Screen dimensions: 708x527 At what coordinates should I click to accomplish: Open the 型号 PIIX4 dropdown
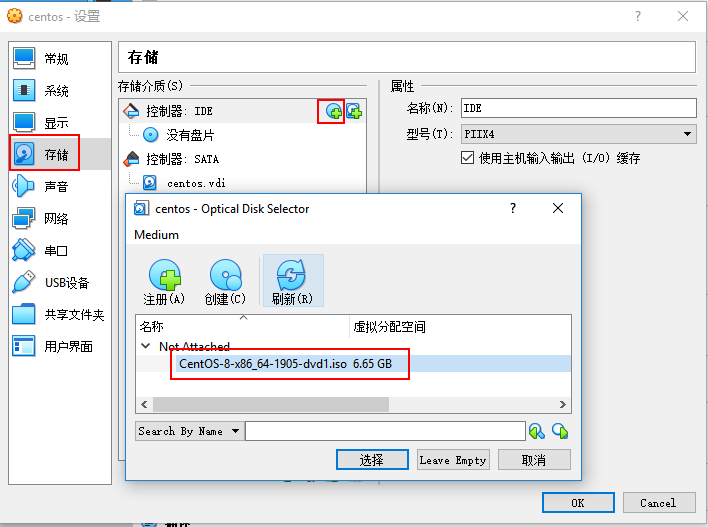(578, 134)
